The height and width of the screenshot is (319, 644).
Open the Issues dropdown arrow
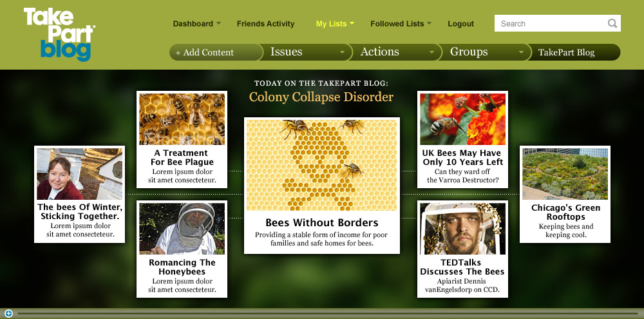tap(342, 52)
